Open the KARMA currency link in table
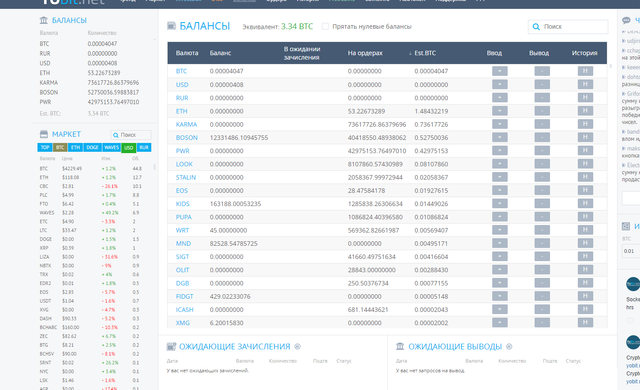Viewport: 640px width, 390px height. tap(187, 124)
